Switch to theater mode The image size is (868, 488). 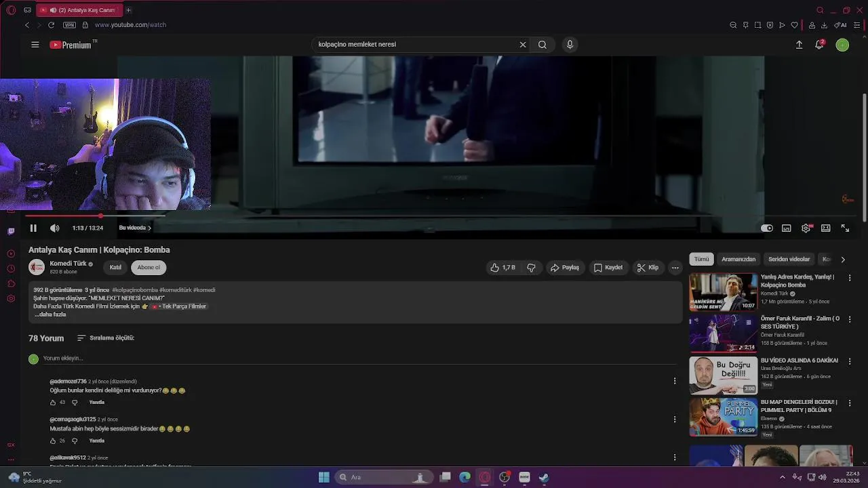[x=825, y=228]
